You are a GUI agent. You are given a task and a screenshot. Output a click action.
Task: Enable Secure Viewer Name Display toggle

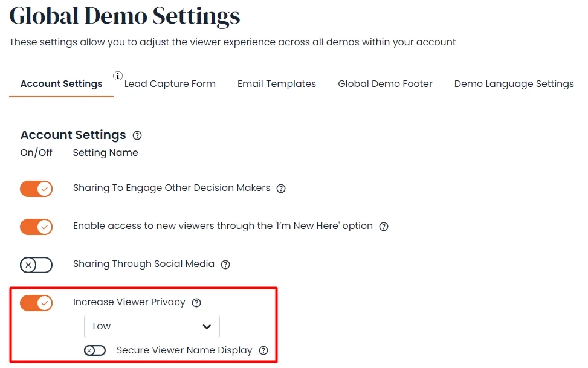95,350
